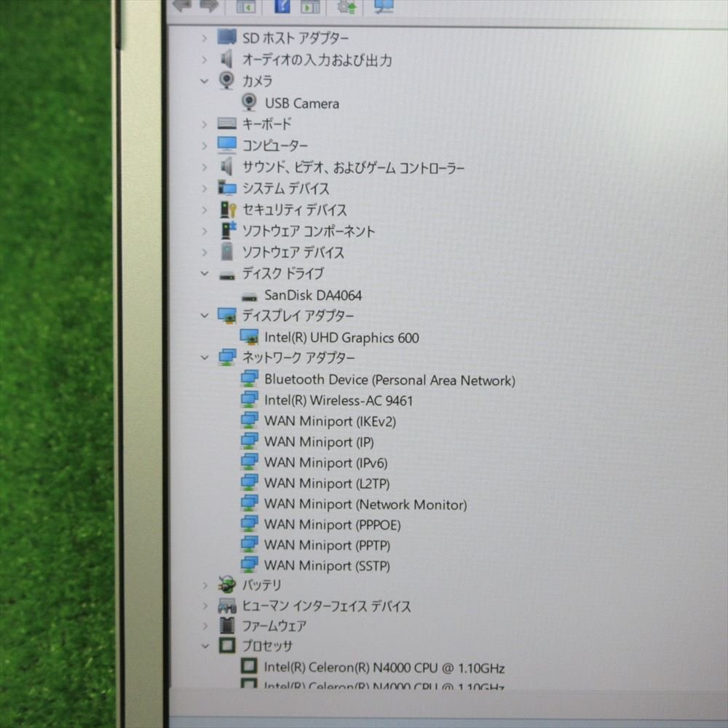Select the fully visible "Intel(R) Celeron(R) N4000 CPU @ 1.10GHz" label
The width and height of the screenshot is (728, 728).
coord(384,668)
